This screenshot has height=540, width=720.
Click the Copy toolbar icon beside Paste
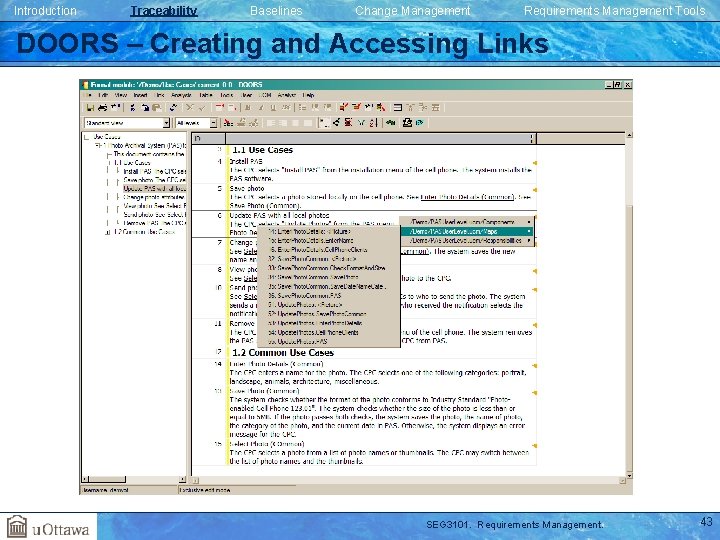pos(145,107)
